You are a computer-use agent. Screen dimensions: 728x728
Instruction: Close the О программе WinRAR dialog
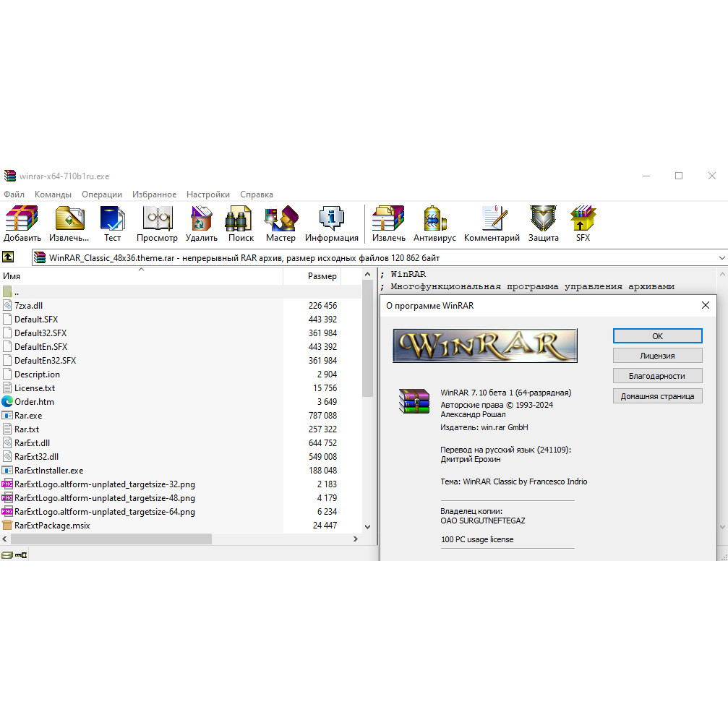click(706, 305)
